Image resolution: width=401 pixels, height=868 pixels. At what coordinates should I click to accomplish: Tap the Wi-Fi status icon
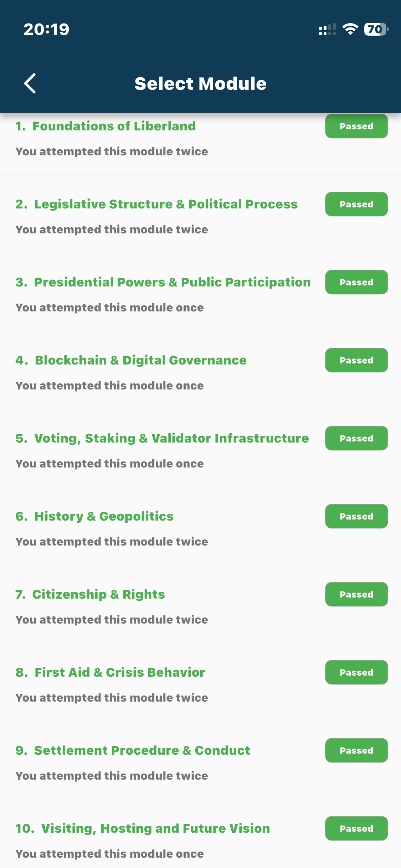tap(350, 29)
